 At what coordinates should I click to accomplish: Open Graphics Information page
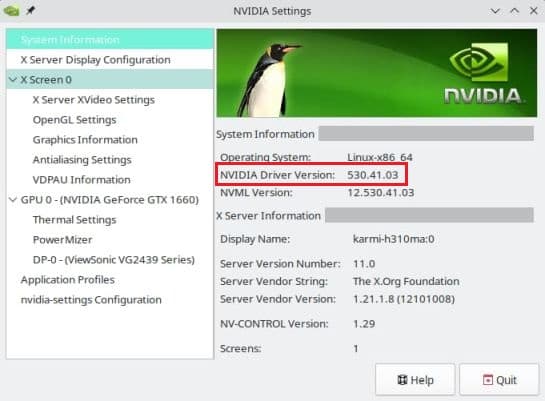pyautogui.click(x=85, y=140)
